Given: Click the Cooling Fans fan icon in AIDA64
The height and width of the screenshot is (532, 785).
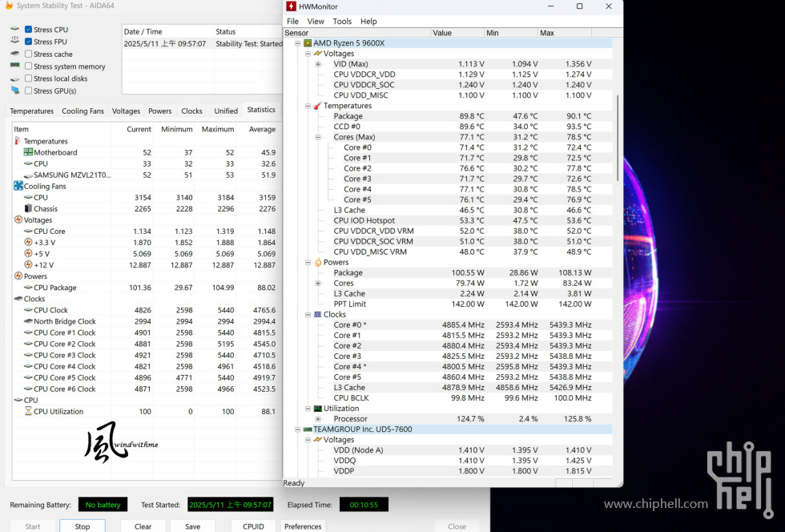Looking at the screenshot, I should pyautogui.click(x=18, y=186).
